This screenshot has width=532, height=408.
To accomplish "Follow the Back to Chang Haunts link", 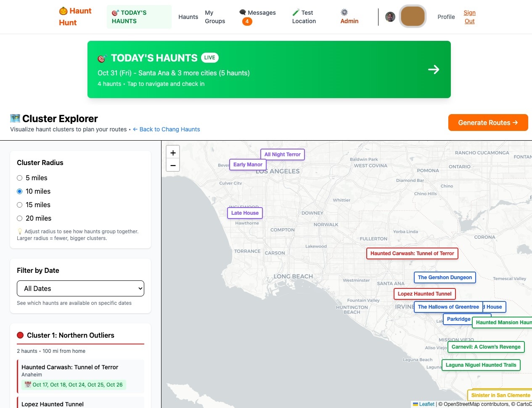I will point(166,129).
